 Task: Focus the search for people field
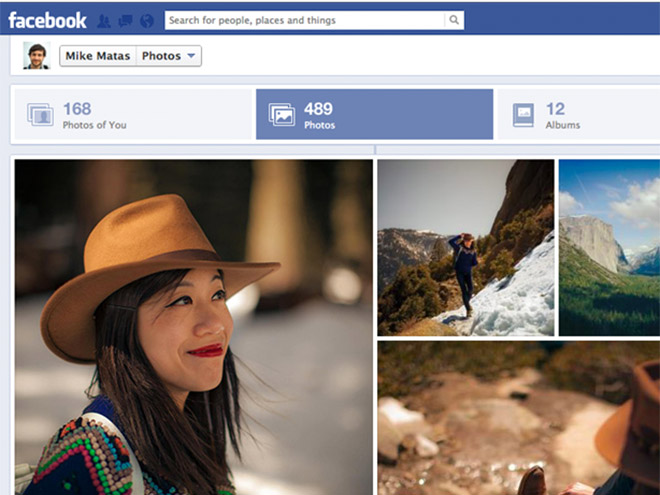303,20
